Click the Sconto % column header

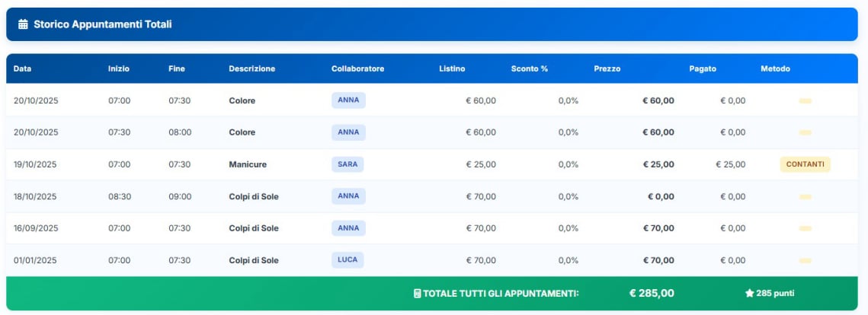coord(529,68)
